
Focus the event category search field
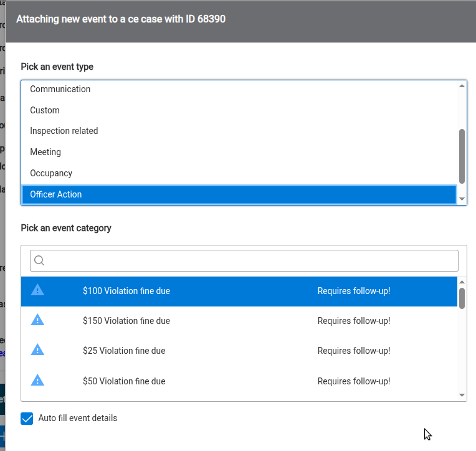244,261
